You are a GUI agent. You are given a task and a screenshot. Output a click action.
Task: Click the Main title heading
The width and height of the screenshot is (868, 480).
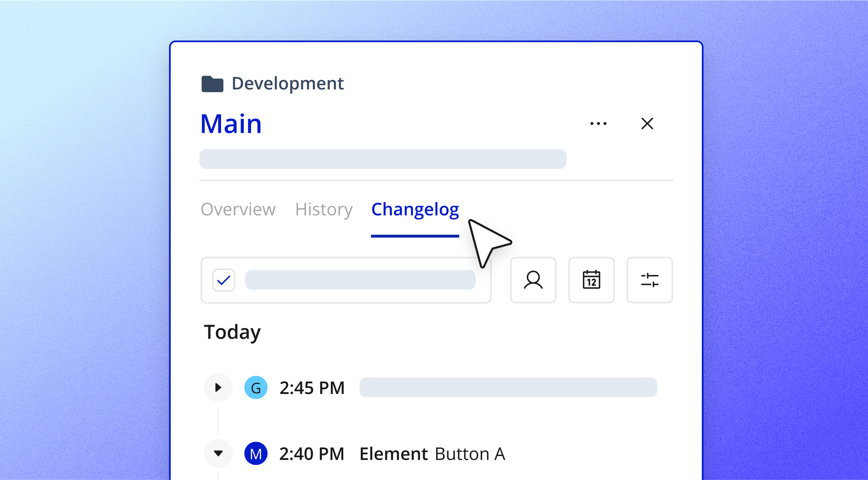point(231,124)
